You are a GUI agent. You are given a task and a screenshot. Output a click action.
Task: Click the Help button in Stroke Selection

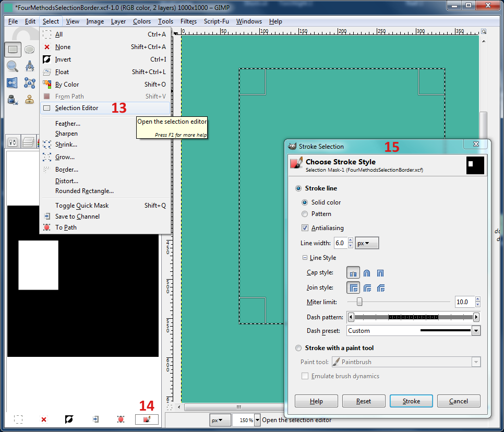click(316, 401)
